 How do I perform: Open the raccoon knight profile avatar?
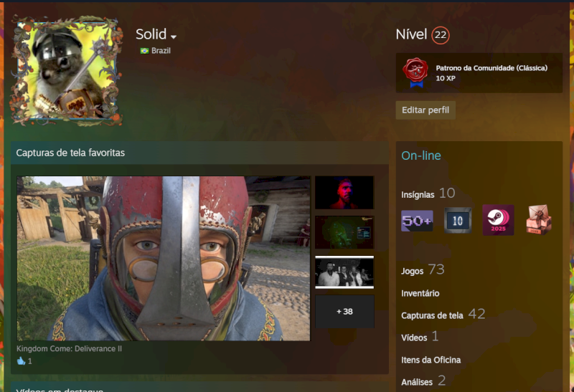coord(67,71)
